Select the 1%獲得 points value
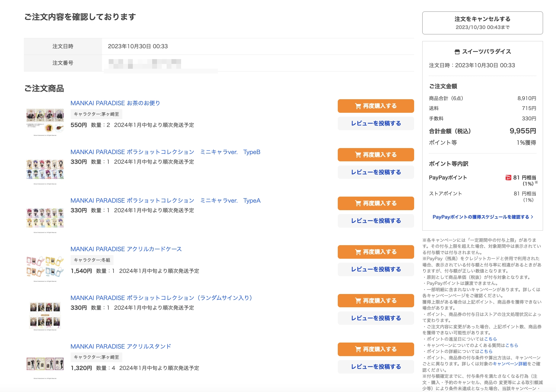The image size is (556, 392). 526,143
